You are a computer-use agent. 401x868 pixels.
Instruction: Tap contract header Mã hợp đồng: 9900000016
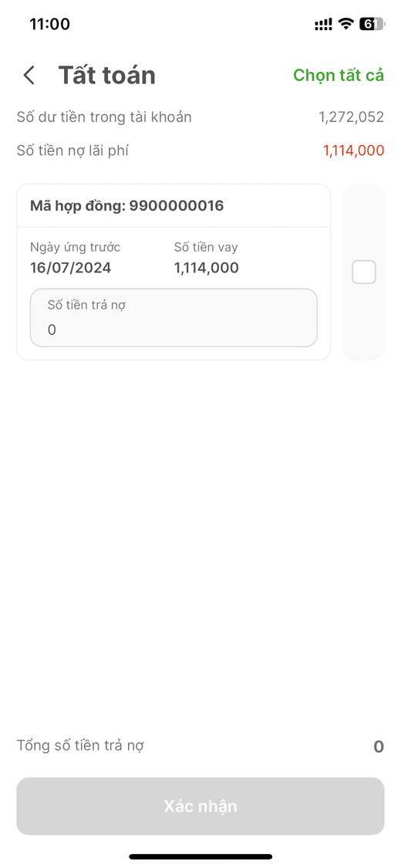pos(126,206)
